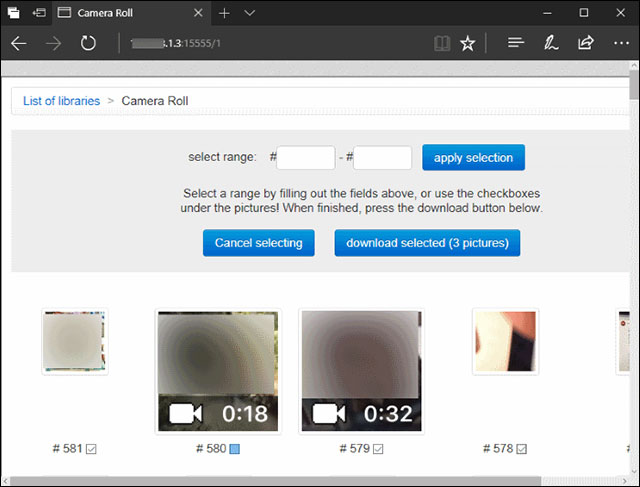Follow the List of libraries link

[61, 101]
